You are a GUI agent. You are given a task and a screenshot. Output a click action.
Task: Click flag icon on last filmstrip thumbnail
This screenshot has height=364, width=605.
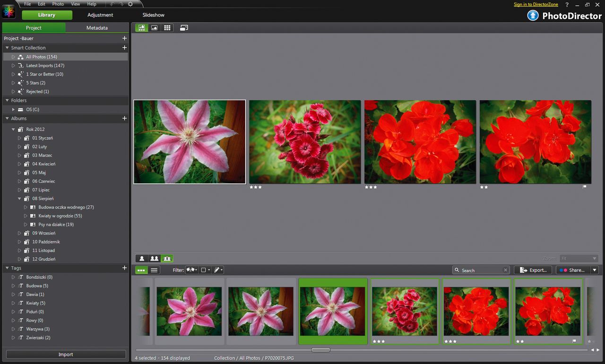[574, 341]
